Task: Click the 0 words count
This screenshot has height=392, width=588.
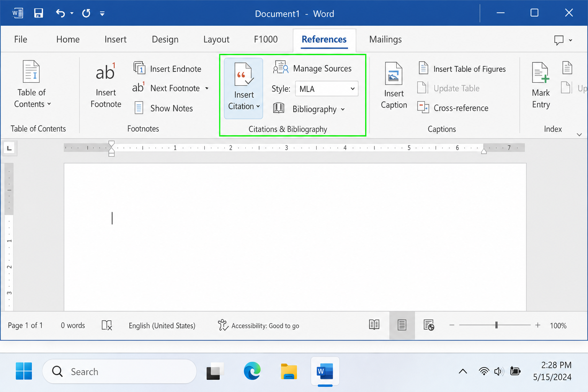Action: (x=73, y=325)
